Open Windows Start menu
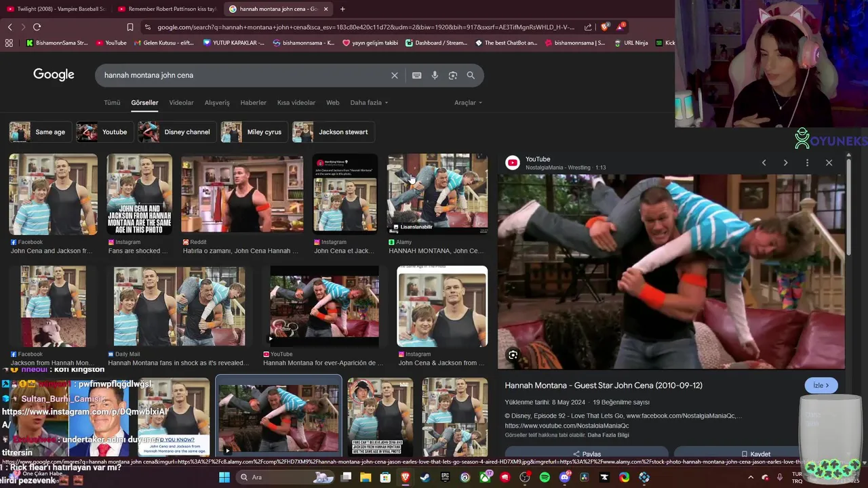The width and height of the screenshot is (868, 488). [224, 477]
